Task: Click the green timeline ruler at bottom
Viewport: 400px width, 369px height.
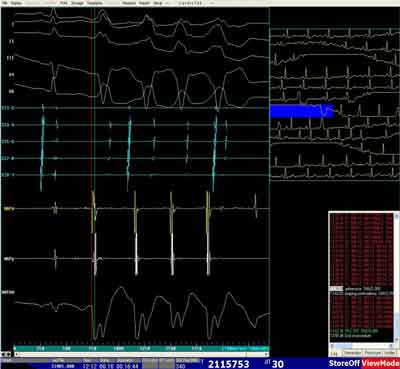Action: pos(141,349)
